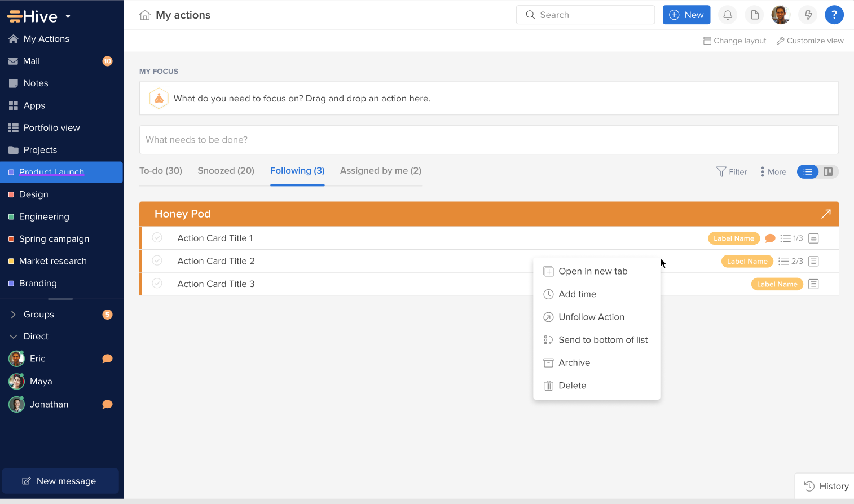This screenshot has height=504, width=854.
Task: Open the Filter options
Action: tap(732, 172)
